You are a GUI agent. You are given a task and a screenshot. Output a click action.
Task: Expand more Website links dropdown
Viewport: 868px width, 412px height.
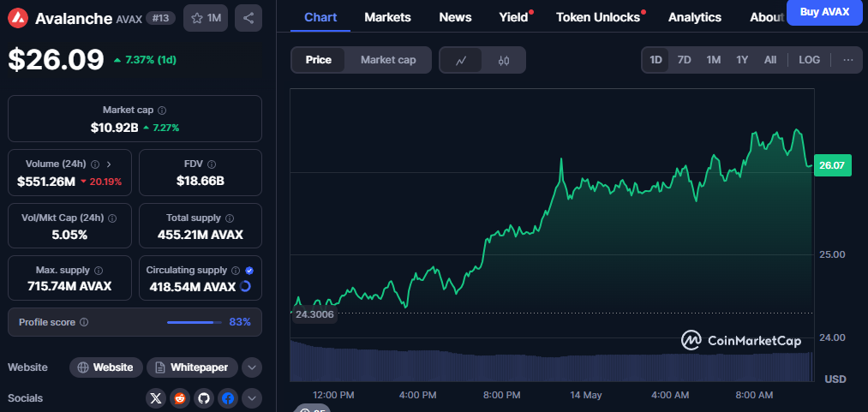pos(252,367)
